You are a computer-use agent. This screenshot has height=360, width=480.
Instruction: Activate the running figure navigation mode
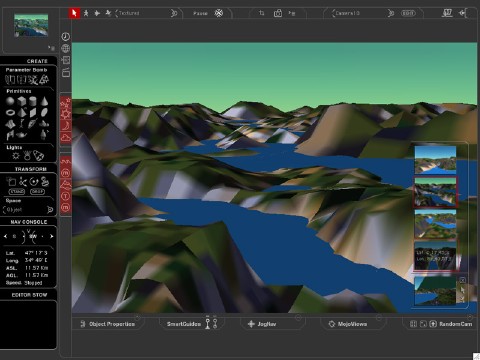108,13
